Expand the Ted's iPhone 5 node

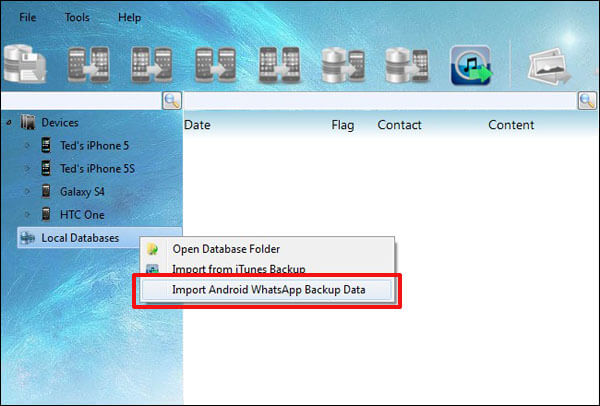27,145
